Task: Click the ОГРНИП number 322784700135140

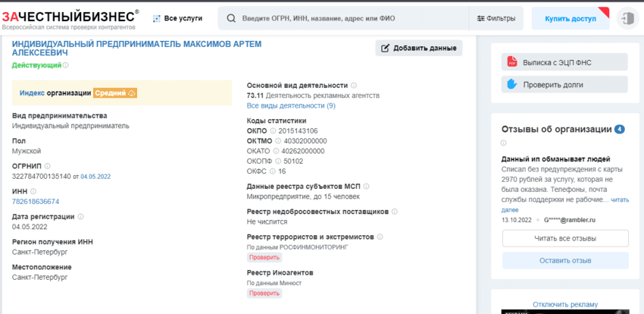Action: pos(42,176)
